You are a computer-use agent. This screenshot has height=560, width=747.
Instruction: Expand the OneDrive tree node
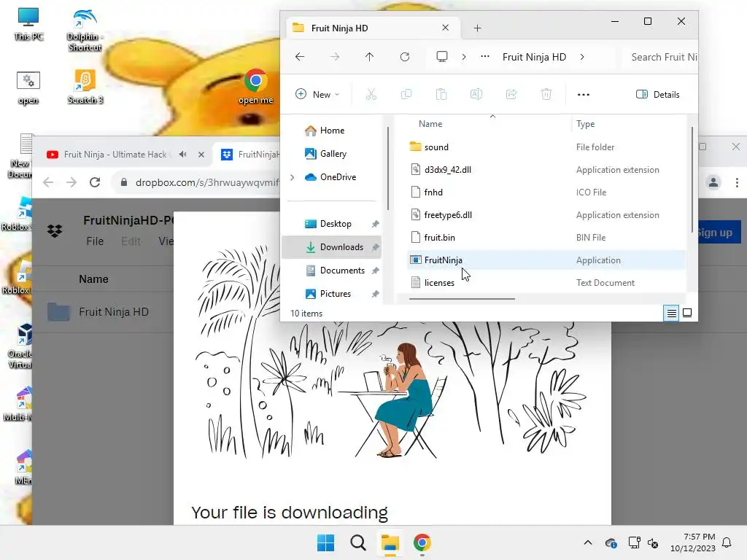(293, 177)
